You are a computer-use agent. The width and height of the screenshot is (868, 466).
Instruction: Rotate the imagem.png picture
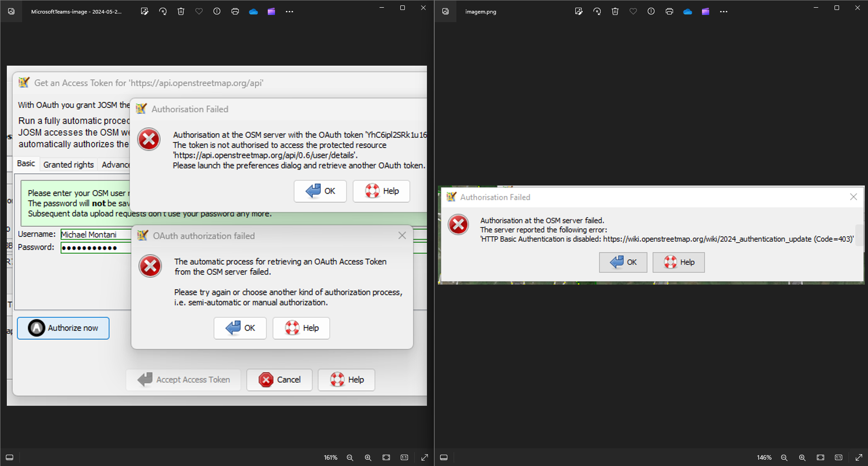597,12
